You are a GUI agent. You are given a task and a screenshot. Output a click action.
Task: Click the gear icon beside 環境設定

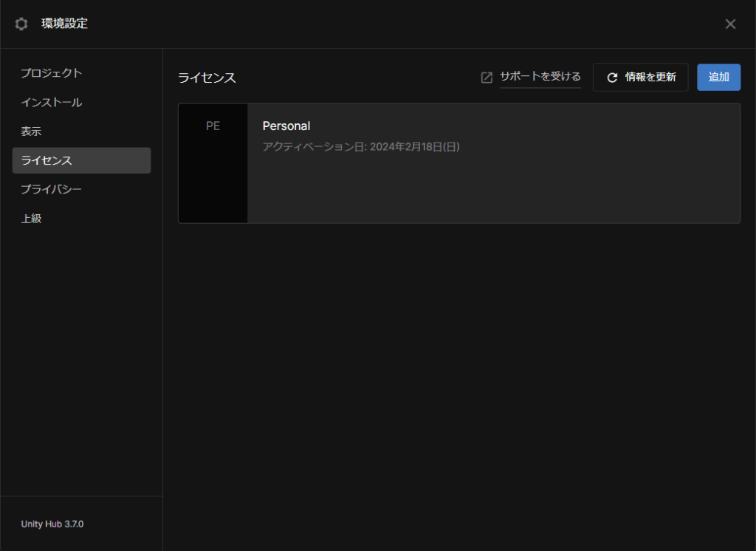[21, 24]
